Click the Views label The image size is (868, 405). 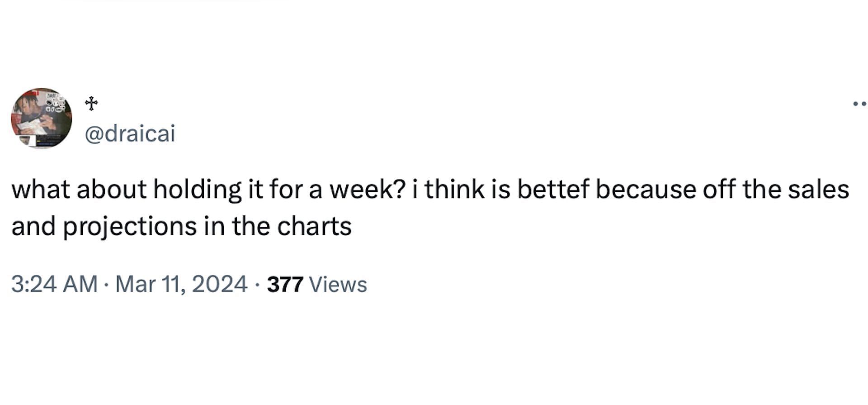click(338, 285)
